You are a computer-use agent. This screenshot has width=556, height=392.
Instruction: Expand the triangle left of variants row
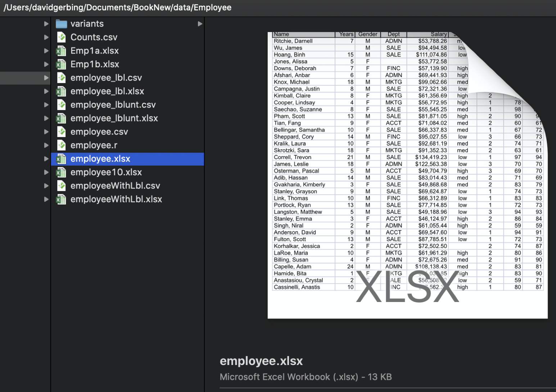46,24
